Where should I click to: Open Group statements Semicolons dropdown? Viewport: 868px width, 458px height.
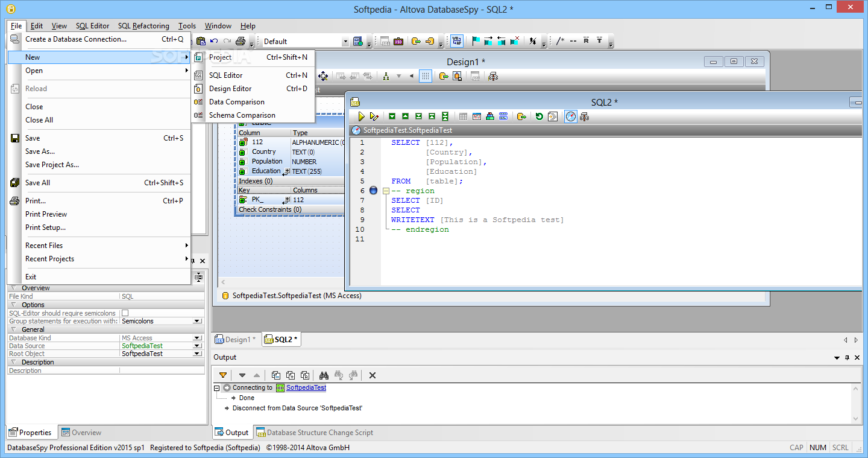197,321
